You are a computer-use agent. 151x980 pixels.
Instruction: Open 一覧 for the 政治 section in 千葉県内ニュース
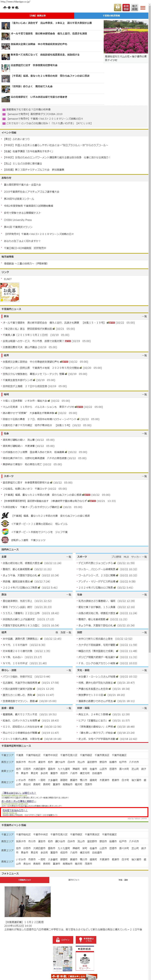pos(145,317)
